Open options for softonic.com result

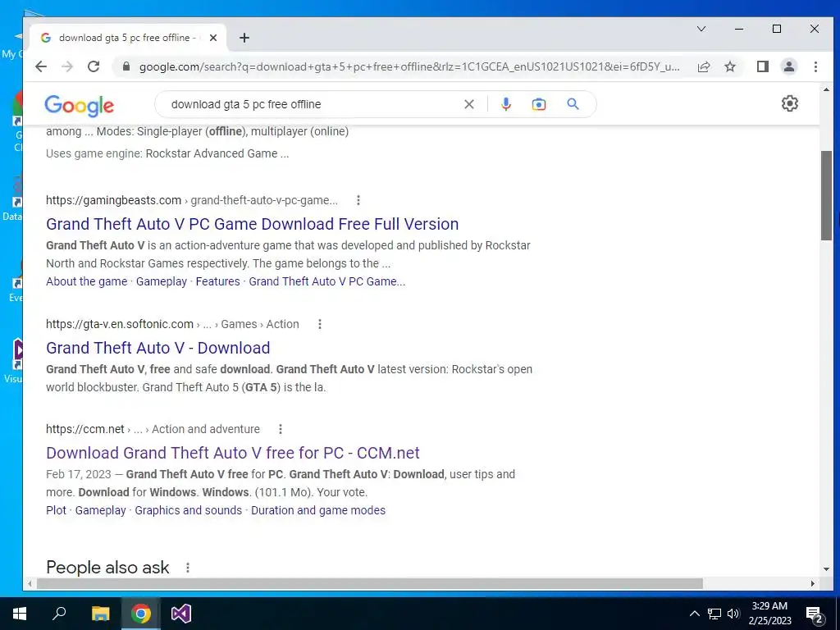[320, 324]
